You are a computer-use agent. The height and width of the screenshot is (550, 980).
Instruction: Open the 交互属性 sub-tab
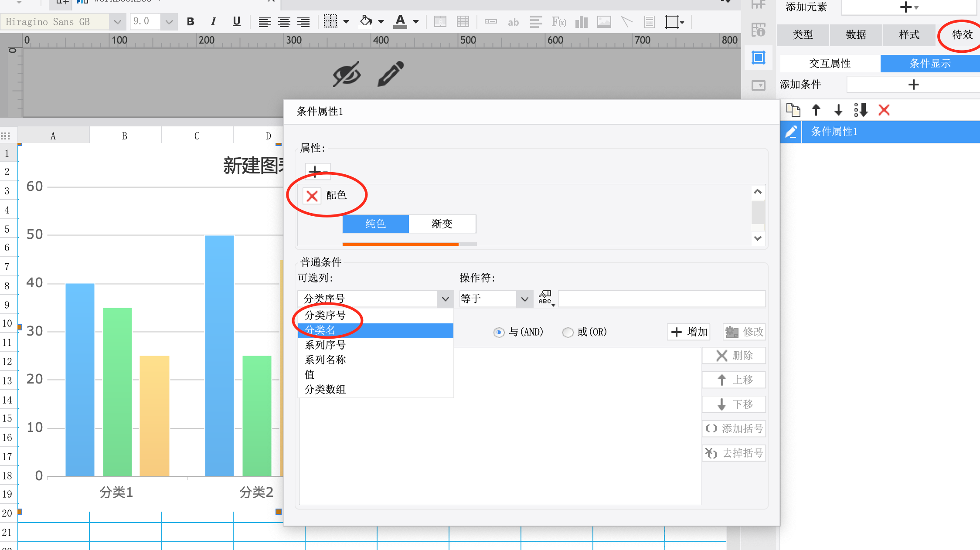point(830,64)
